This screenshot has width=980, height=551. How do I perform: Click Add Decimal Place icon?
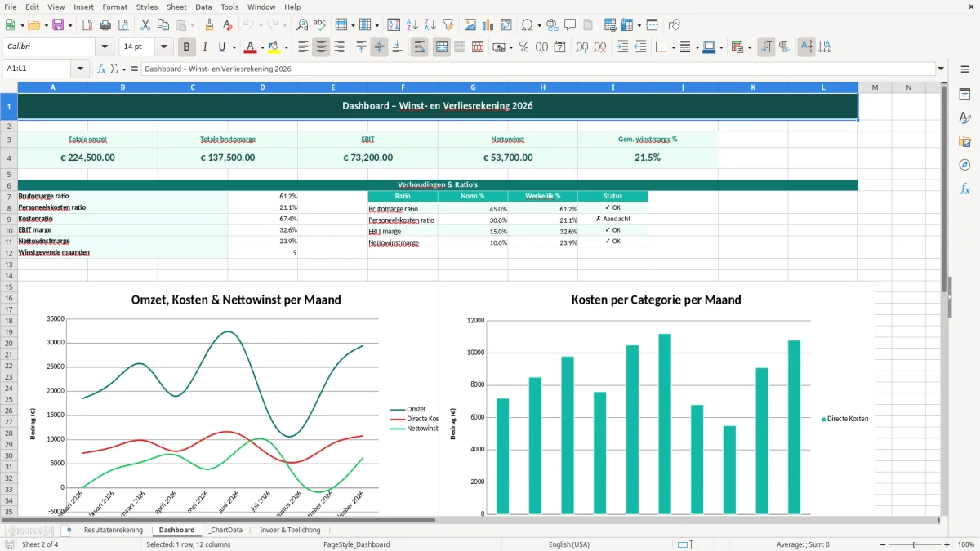582,47
